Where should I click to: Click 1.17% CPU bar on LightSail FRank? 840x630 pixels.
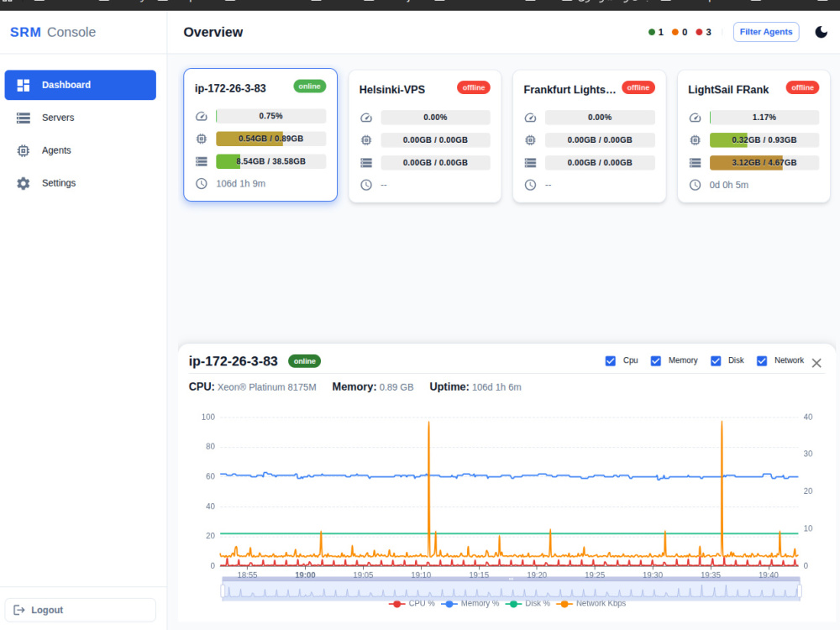pyautogui.click(x=764, y=117)
